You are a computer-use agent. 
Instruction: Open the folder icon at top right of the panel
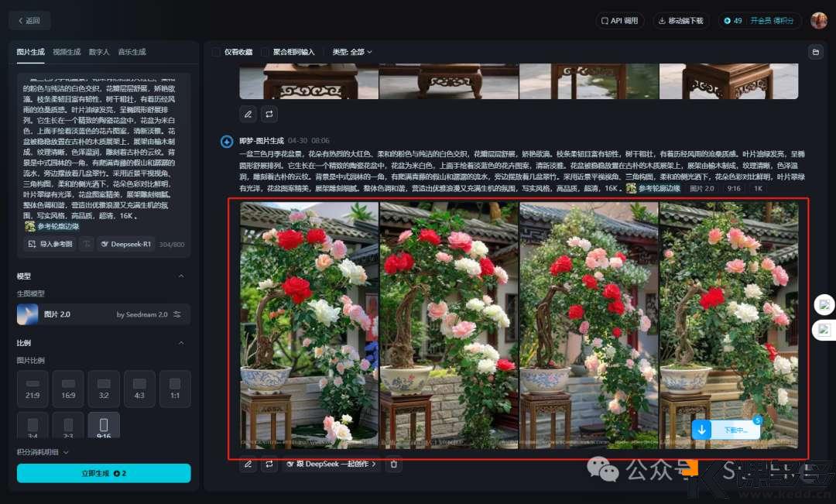[x=815, y=52]
